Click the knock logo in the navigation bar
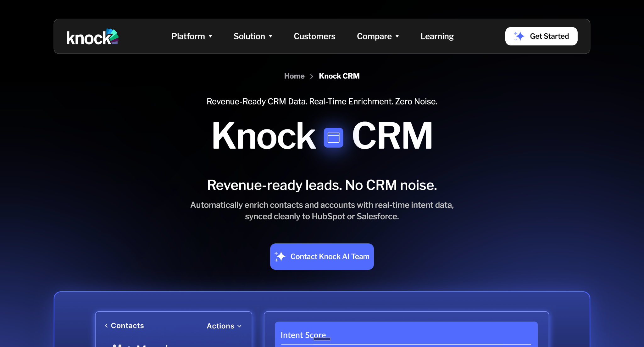Viewport: 644px width, 347px height. [92, 36]
